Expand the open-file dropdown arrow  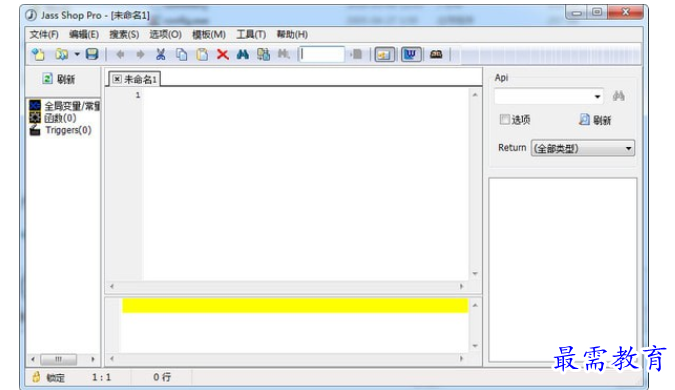(x=77, y=54)
